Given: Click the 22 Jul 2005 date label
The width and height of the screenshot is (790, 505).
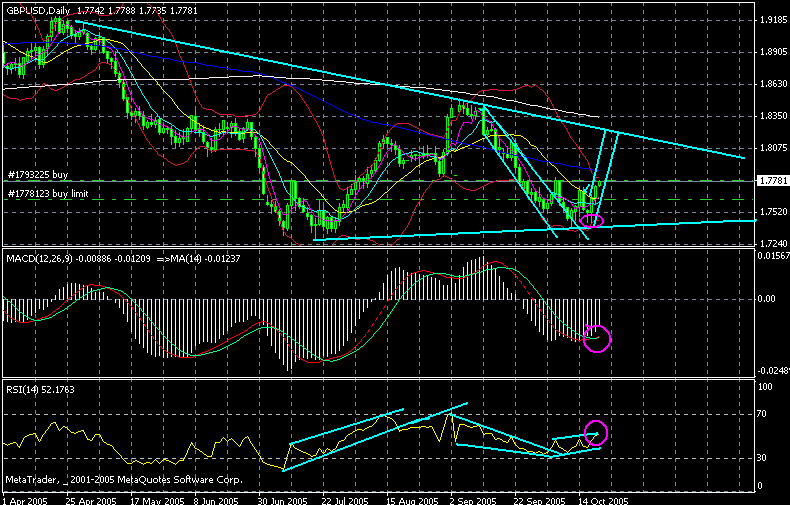Looking at the screenshot, I should pos(345,500).
